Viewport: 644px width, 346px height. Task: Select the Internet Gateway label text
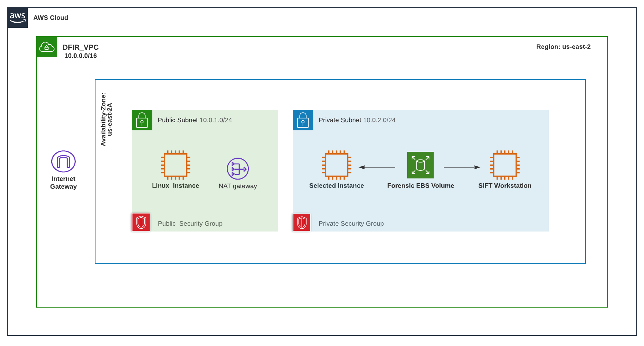pyautogui.click(x=63, y=183)
